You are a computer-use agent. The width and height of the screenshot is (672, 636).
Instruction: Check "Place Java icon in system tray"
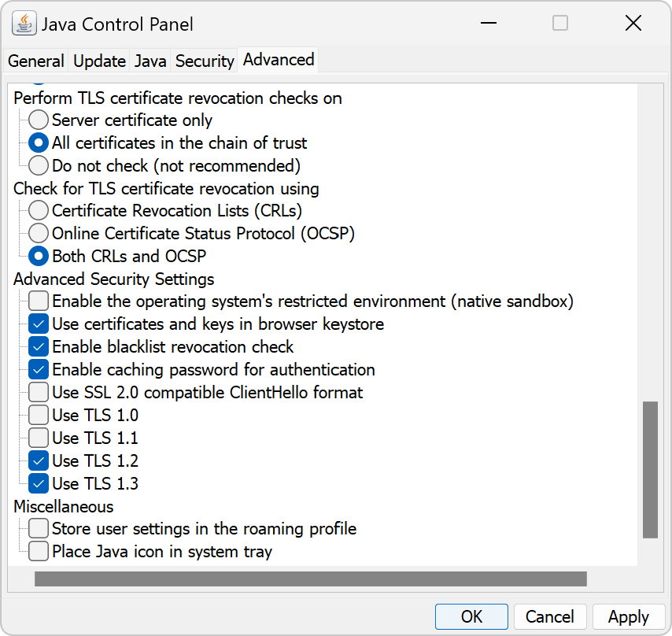pyautogui.click(x=38, y=551)
